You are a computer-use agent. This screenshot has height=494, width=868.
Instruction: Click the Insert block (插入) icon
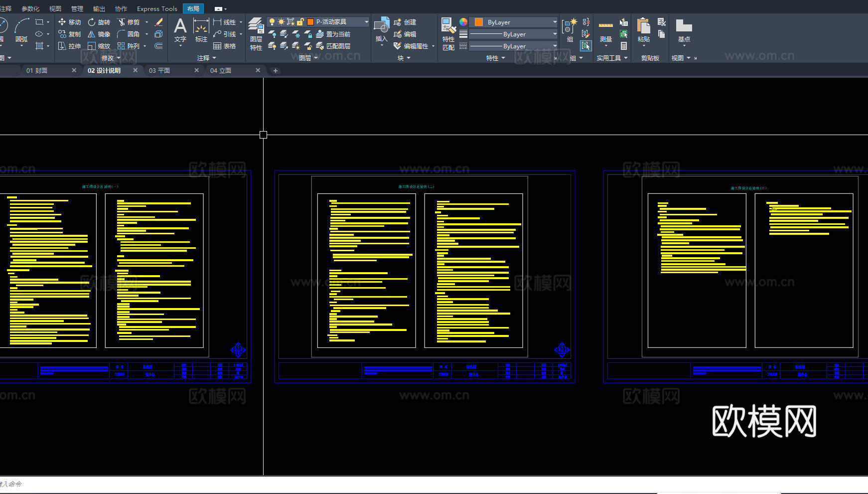click(382, 30)
